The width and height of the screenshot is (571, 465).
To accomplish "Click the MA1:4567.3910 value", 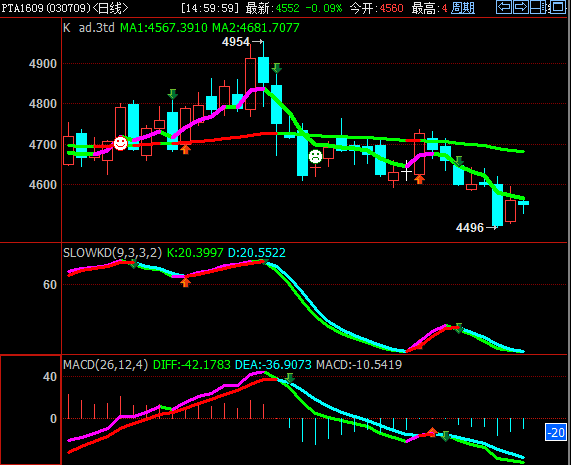I will (164, 28).
